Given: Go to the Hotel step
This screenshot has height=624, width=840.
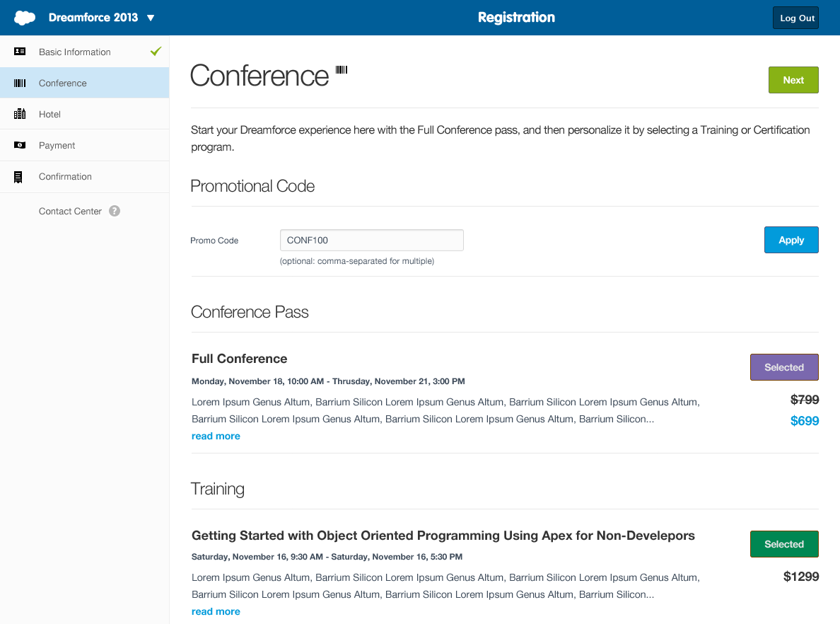Looking at the screenshot, I should [85, 114].
